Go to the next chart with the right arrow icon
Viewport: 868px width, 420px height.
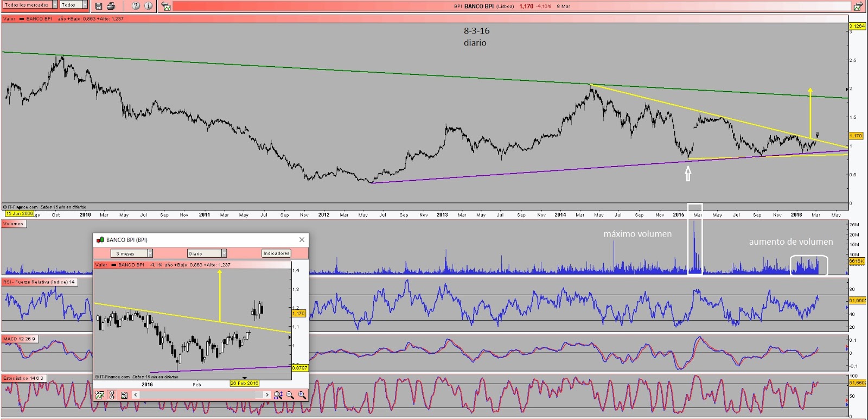point(858,6)
